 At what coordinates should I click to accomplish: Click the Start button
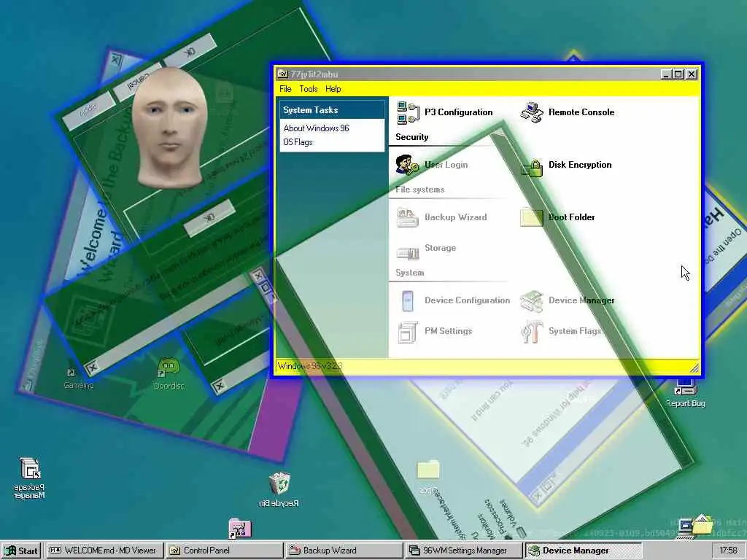point(21,551)
